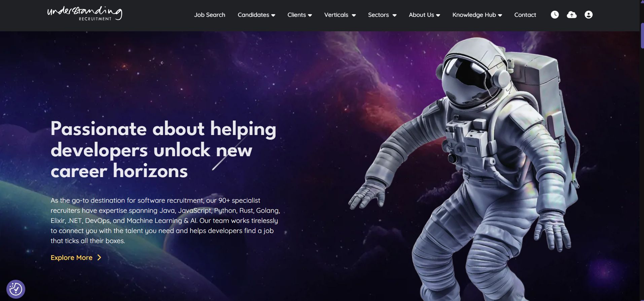Open the recent jobs clock icon

click(x=554, y=15)
